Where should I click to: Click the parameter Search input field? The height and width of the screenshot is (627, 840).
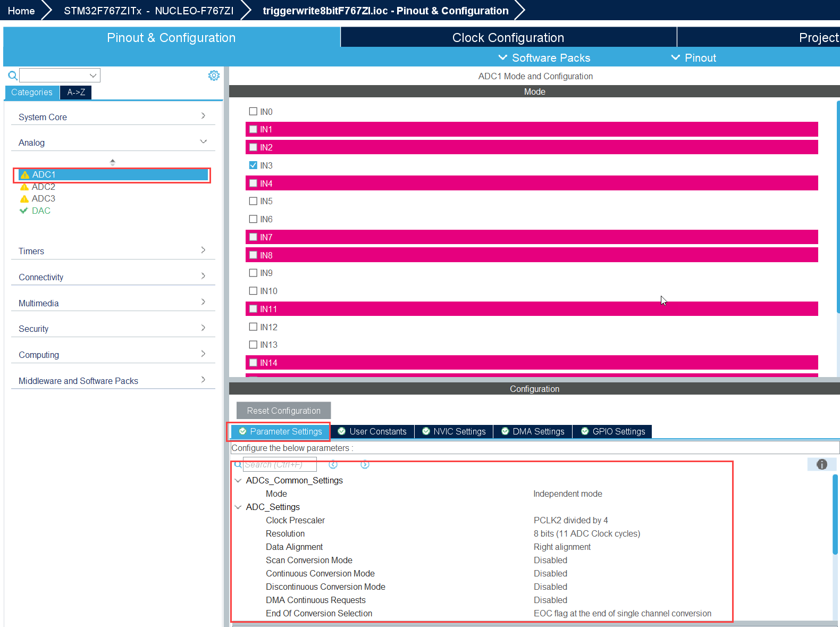(x=280, y=464)
